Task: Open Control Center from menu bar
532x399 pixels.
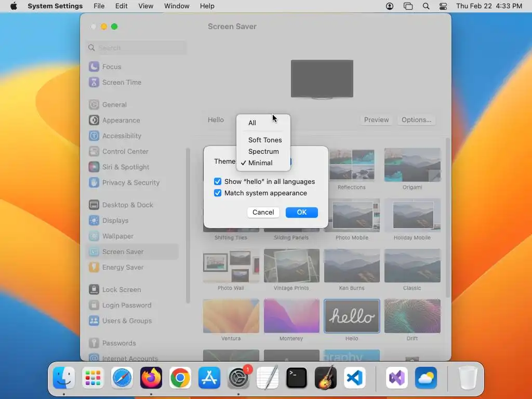Action: 443,6
